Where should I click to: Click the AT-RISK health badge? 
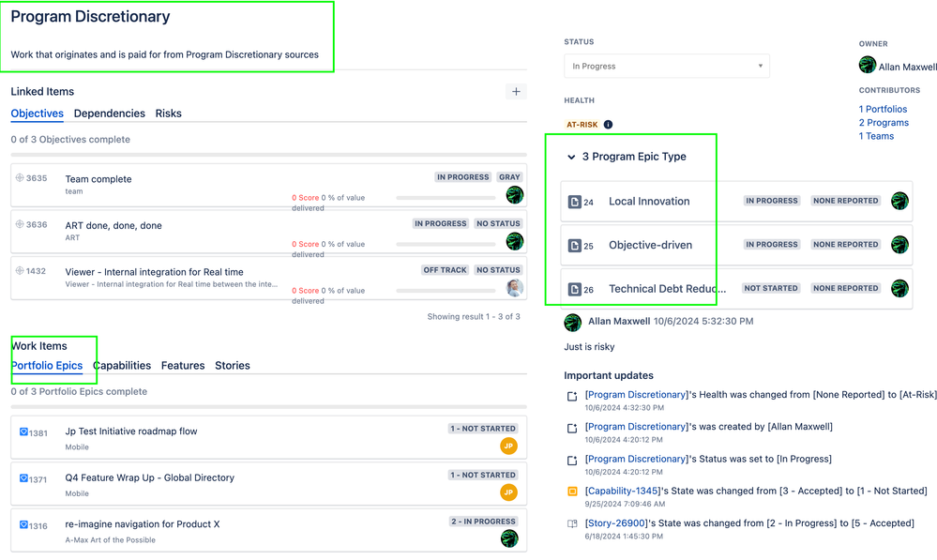(582, 125)
